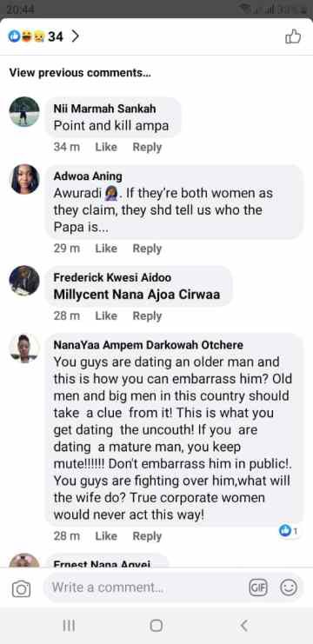313x644 pixels.
Task: Like Frederick Kwesi Aidoo's comment
Action: tap(106, 315)
